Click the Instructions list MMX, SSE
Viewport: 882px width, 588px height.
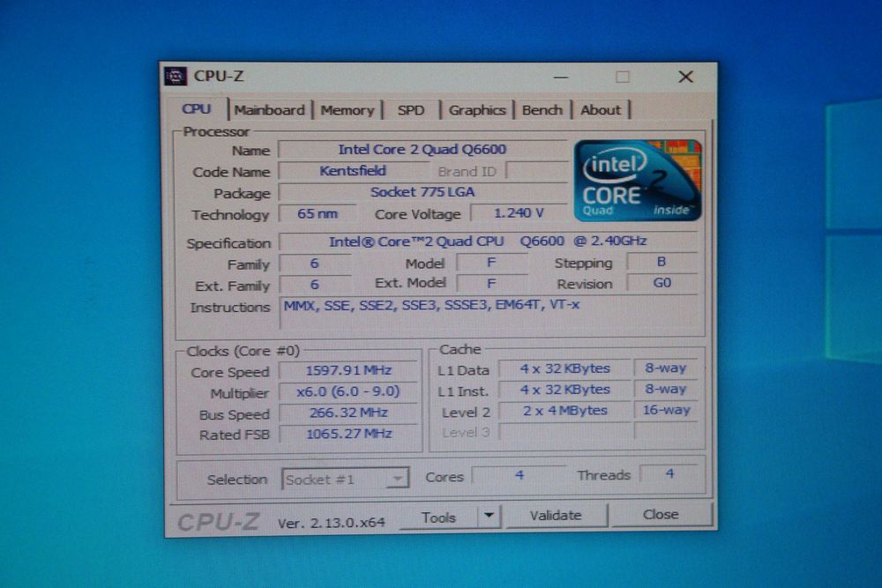[490, 315]
